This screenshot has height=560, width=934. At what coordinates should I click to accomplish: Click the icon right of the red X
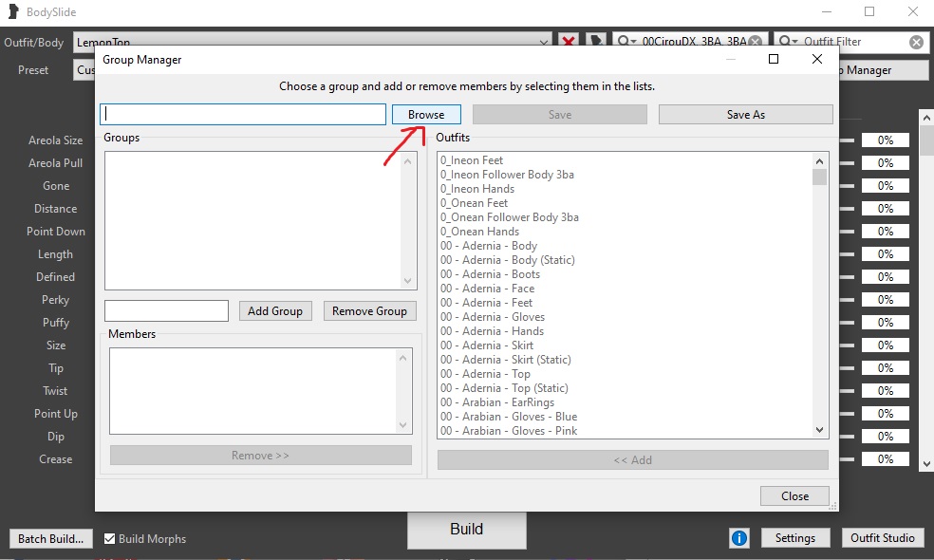coord(595,42)
